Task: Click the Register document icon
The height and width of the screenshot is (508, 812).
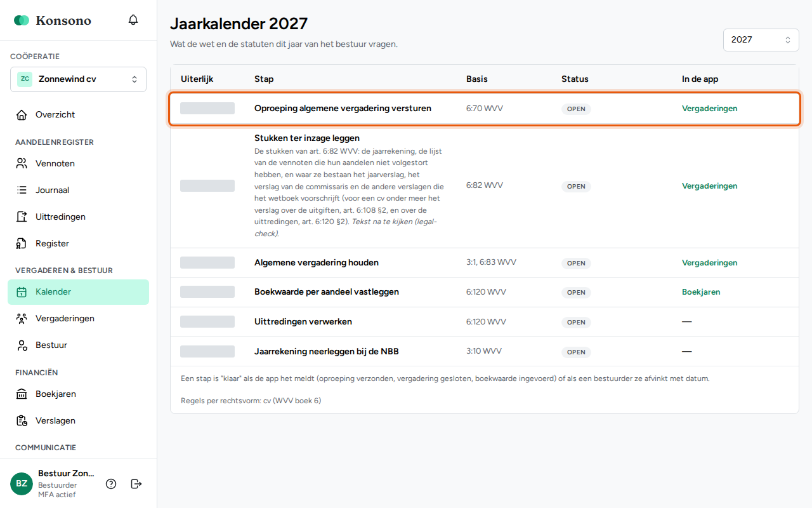Action: click(22, 244)
